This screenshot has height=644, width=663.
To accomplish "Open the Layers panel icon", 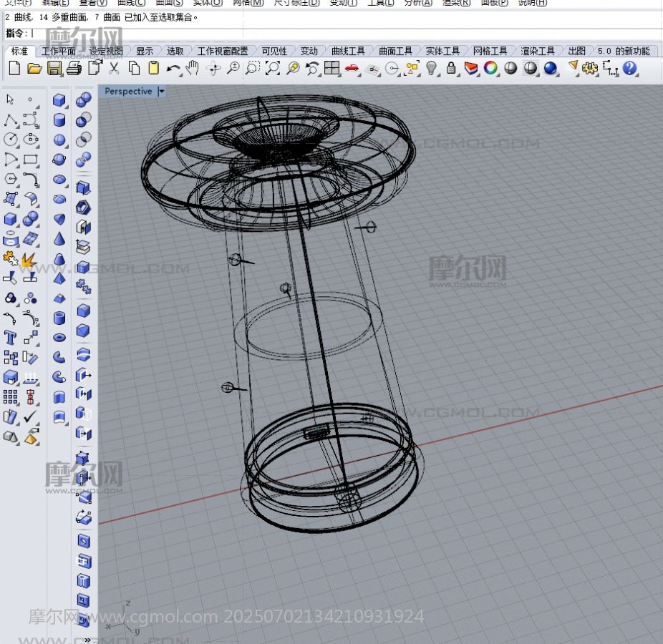I will click(470, 68).
